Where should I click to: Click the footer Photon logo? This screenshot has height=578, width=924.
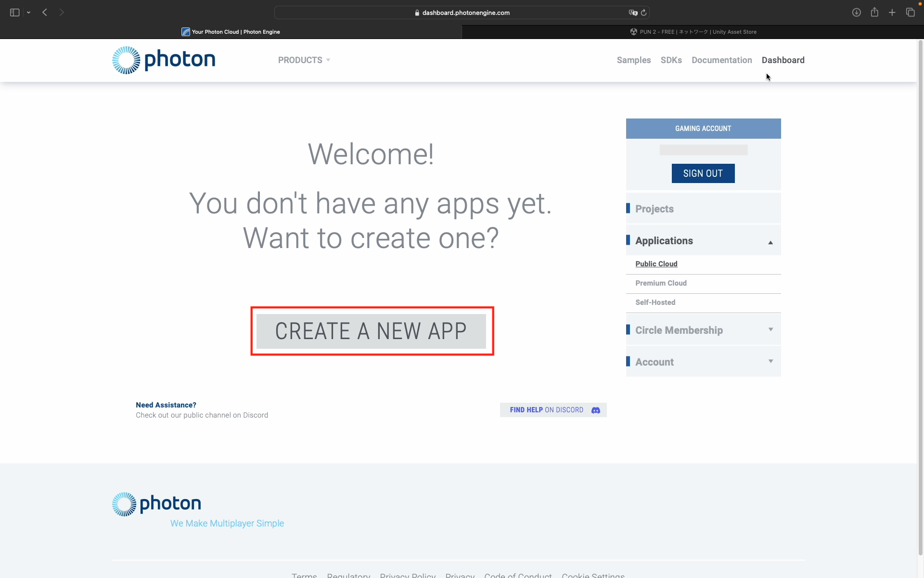[156, 504]
